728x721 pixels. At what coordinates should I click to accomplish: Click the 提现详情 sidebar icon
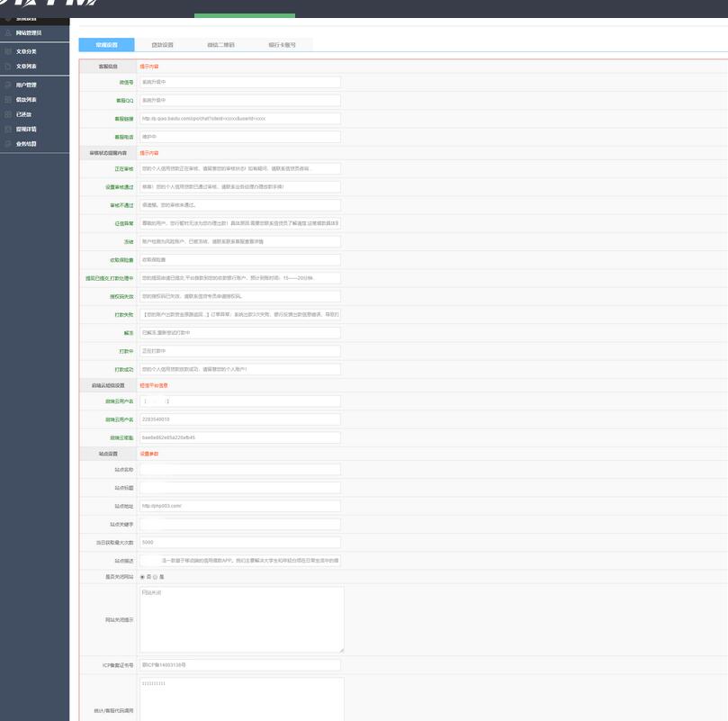pyautogui.click(x=8, y=129)
